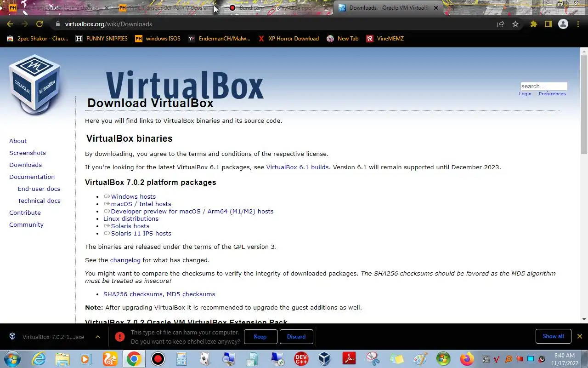This screenshot has width=588, height=368.
Task: Click the lock icon in address bar
Action: (x=57, y=24)
